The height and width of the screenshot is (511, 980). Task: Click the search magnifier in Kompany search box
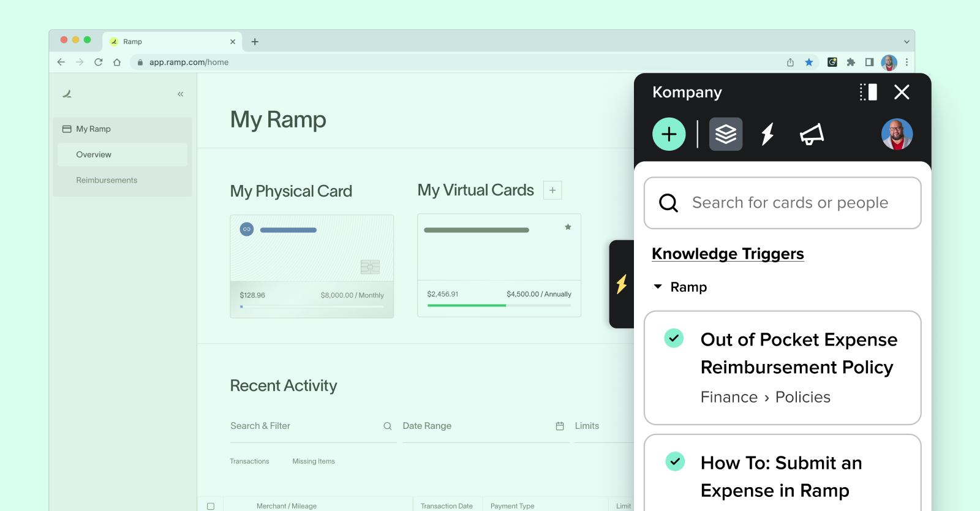(668, 203)
